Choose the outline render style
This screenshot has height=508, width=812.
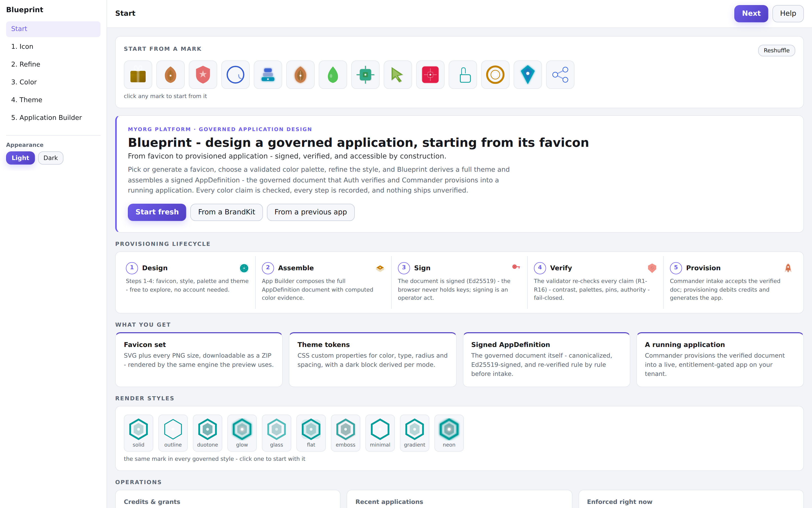[x=173, y=433]
